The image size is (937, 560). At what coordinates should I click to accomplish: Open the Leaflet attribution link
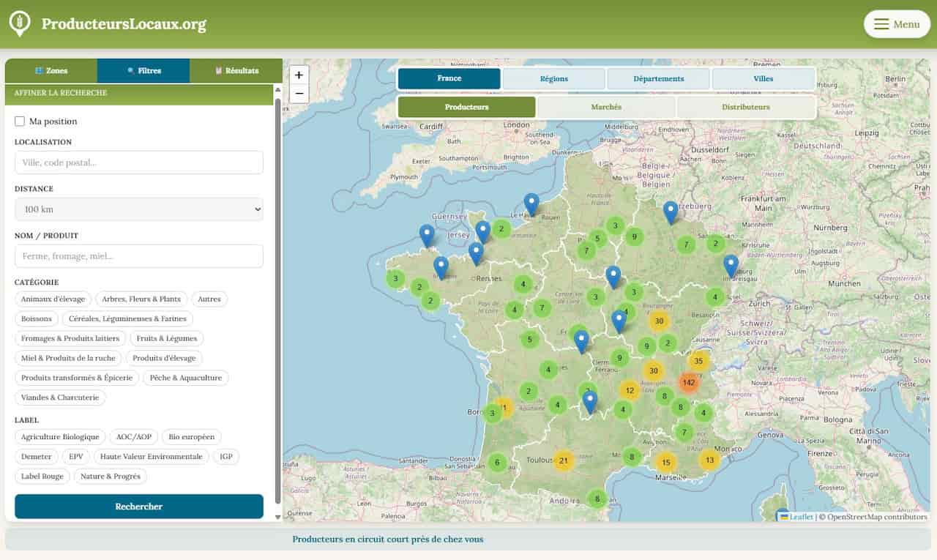point(796,517)
